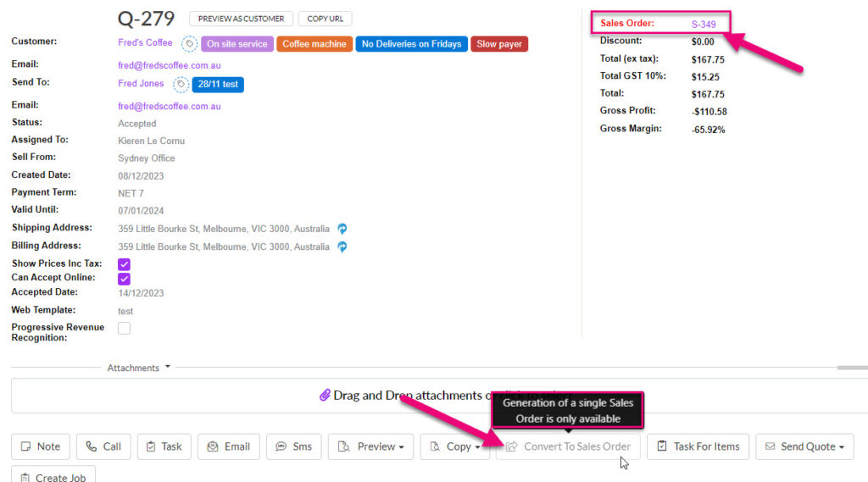Image resolution: width=868 pixels, height=482 pixels.
Task: Click the status value Accepted
Action: tap(136, 124)
